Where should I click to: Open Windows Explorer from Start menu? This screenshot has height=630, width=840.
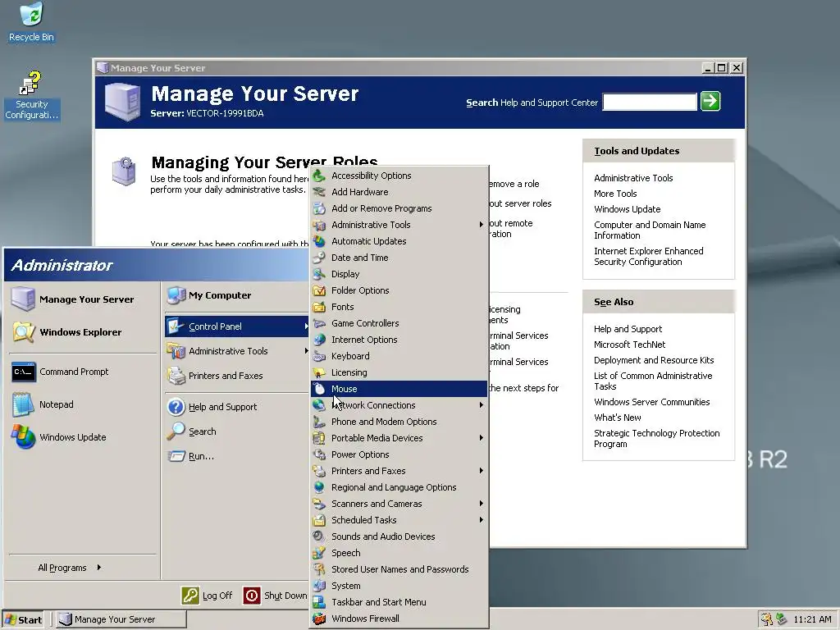click(81, 332)
